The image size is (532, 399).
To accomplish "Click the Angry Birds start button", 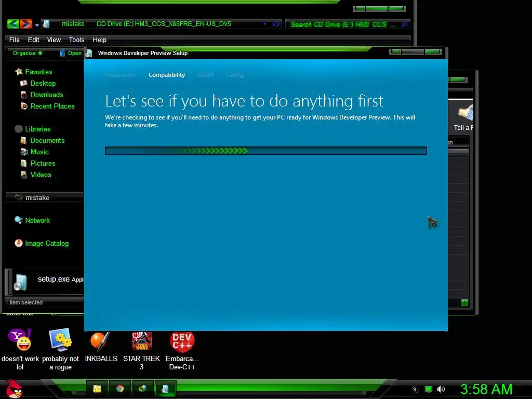I will tap(14, 389).
